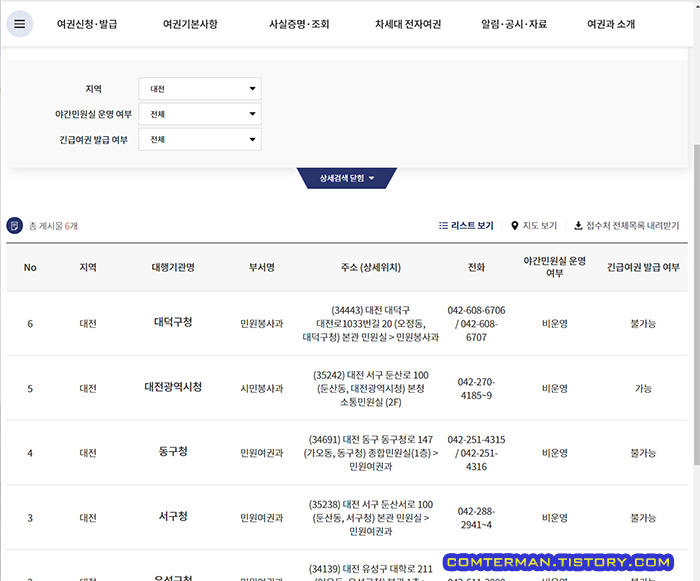Click the 야간민원실 운영 여부 column header
The width and height of the screenshot is (700, 581).
pyautogui.click(x=554, y=267)
